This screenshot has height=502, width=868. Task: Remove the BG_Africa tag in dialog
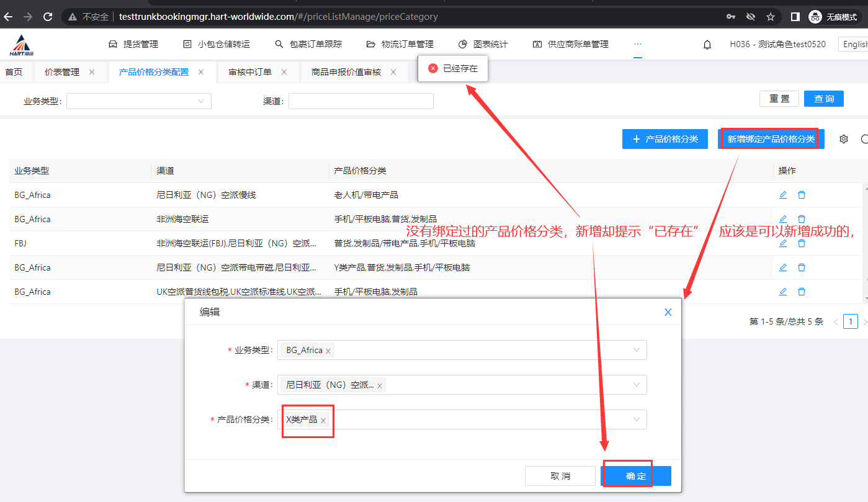point(328,351)
